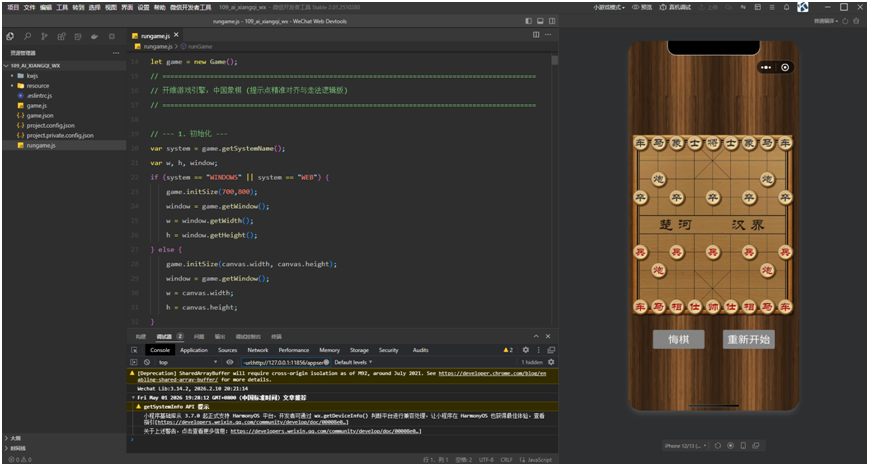Open the 工具 menu
Image resolution: width=869 pixels, height=466 pixels.
click(x=62, y=7)
